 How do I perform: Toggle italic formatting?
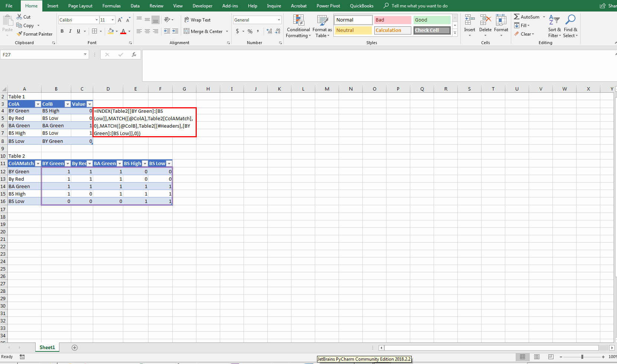coord(70,31)
